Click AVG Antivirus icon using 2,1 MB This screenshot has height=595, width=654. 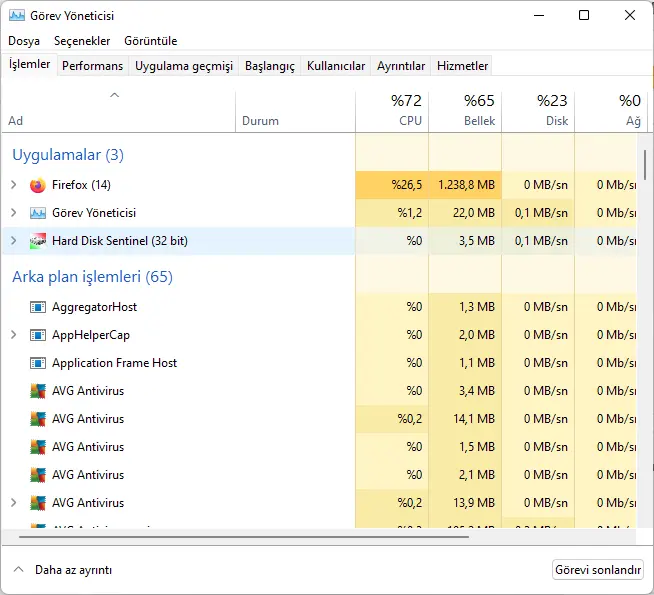[x=38, y=475]
